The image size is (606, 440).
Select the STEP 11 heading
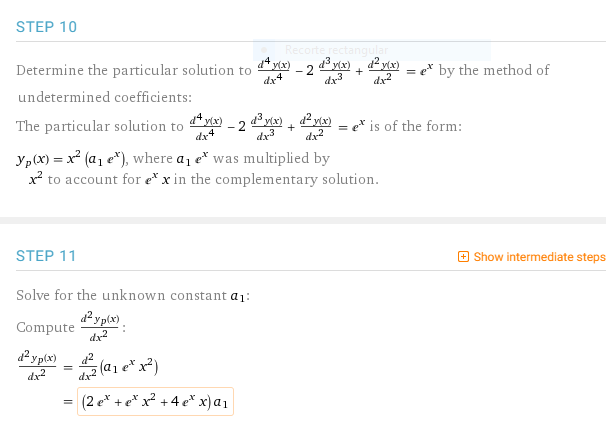[46, 256]
